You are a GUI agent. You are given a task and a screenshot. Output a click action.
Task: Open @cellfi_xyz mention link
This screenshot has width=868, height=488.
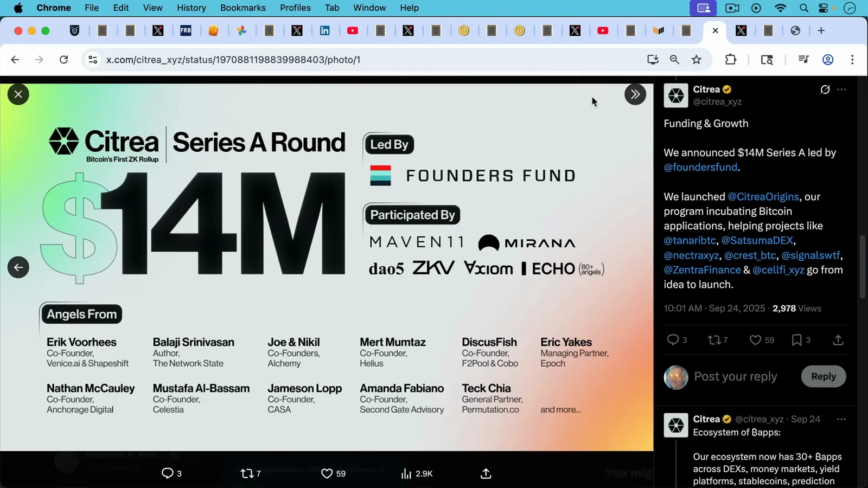778,270
